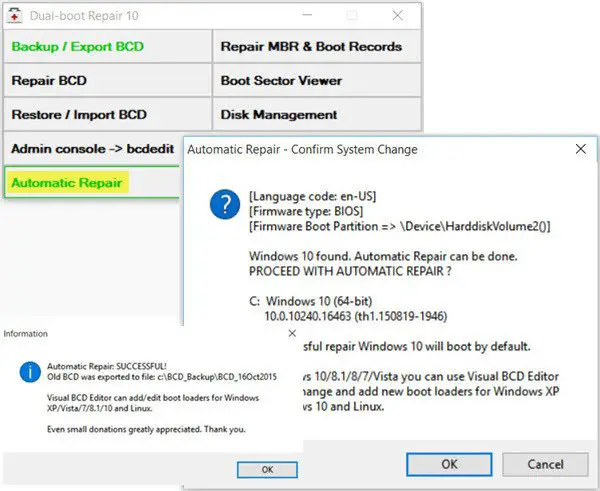
Task: Cancel the Confirm System Change dialog
Action: point(545,464)
